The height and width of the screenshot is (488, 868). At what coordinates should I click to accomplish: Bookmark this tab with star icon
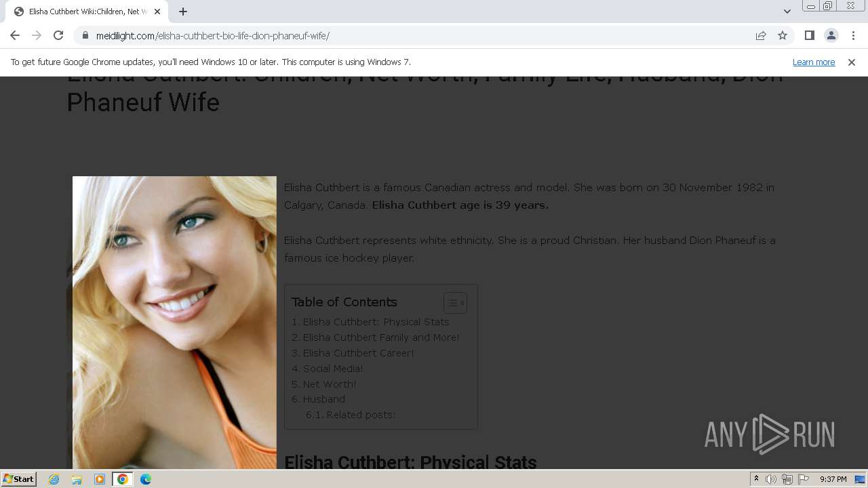[783, 35]
